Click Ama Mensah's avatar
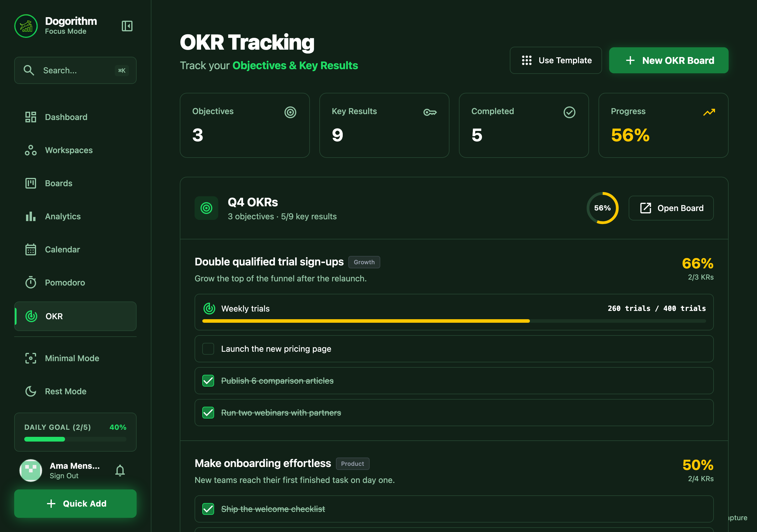 [31, 470]
